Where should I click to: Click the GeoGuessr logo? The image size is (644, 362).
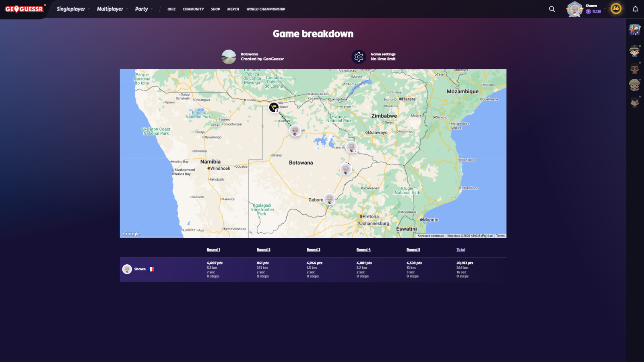(x=24, y=9)
